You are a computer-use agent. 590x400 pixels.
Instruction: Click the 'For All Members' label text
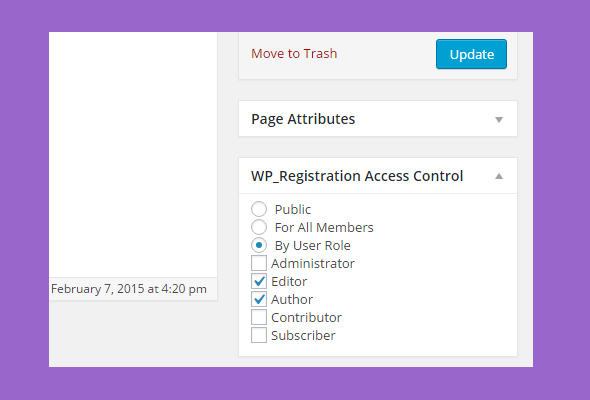[x=324, y=228]
